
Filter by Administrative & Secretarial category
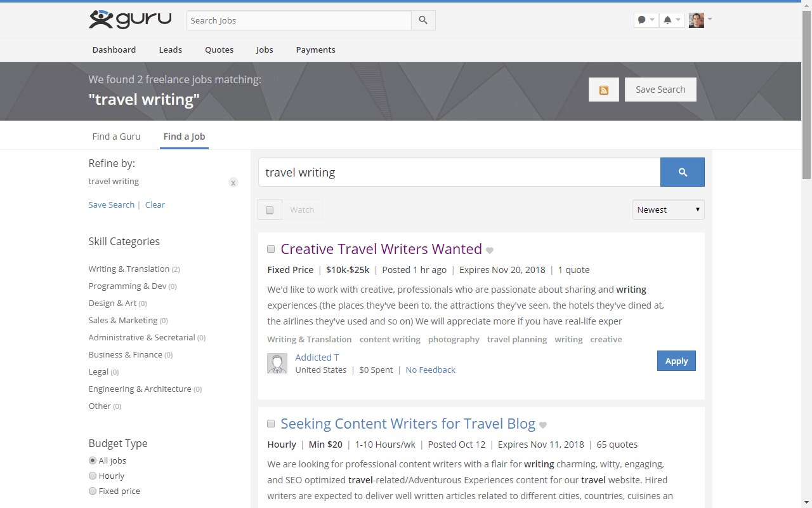point(142,337)
